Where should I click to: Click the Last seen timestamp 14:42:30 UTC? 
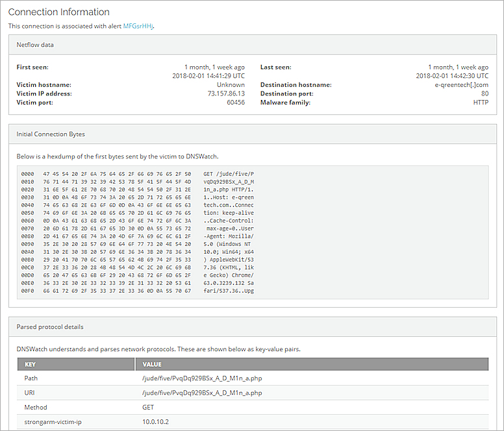coord(452,76)
